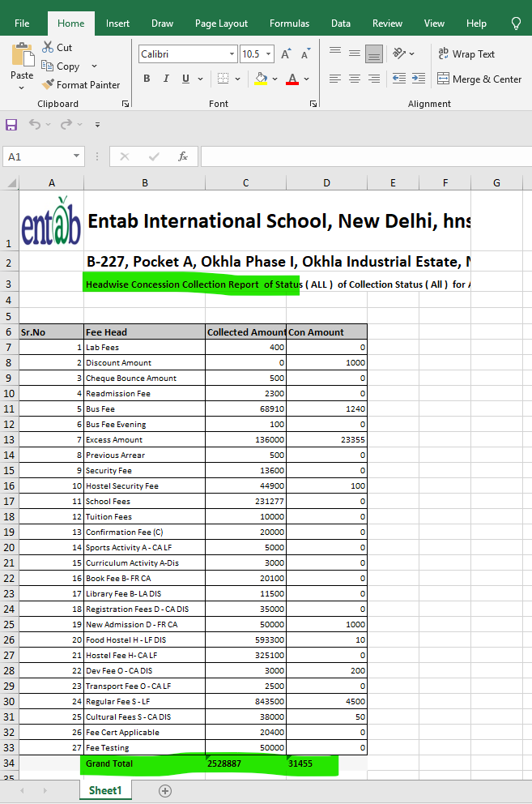Expand font color palette arrow
The image size is (532, 804).
[307, 79]
